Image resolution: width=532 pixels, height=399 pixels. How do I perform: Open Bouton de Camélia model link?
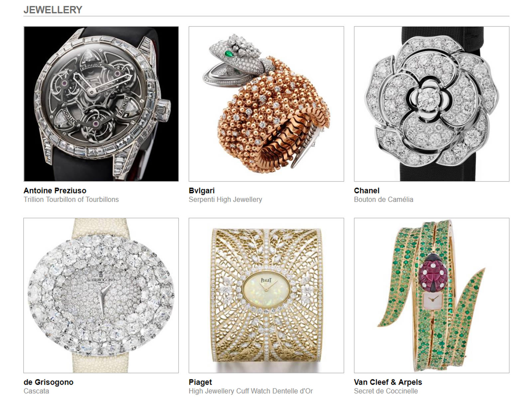384,199
